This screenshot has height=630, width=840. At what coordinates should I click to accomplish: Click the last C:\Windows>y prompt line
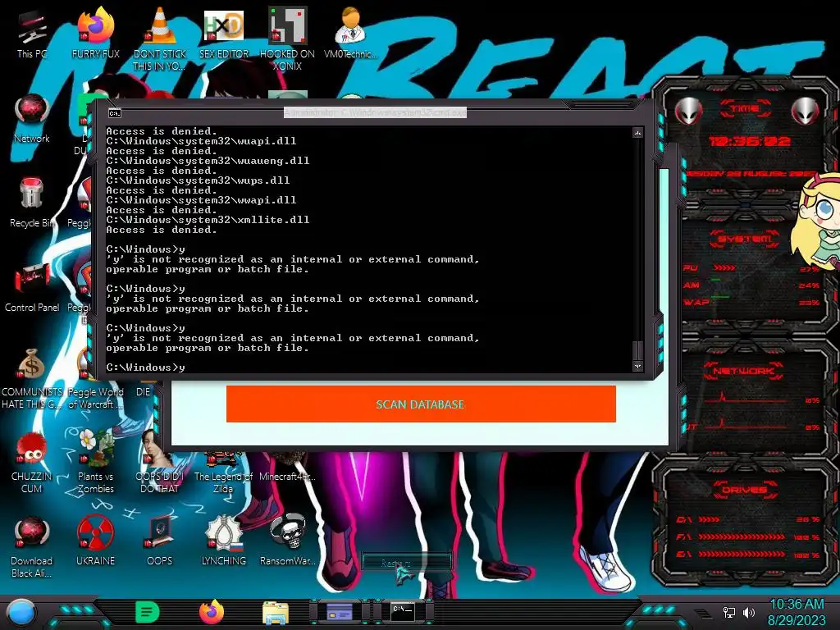click(146, 367)
